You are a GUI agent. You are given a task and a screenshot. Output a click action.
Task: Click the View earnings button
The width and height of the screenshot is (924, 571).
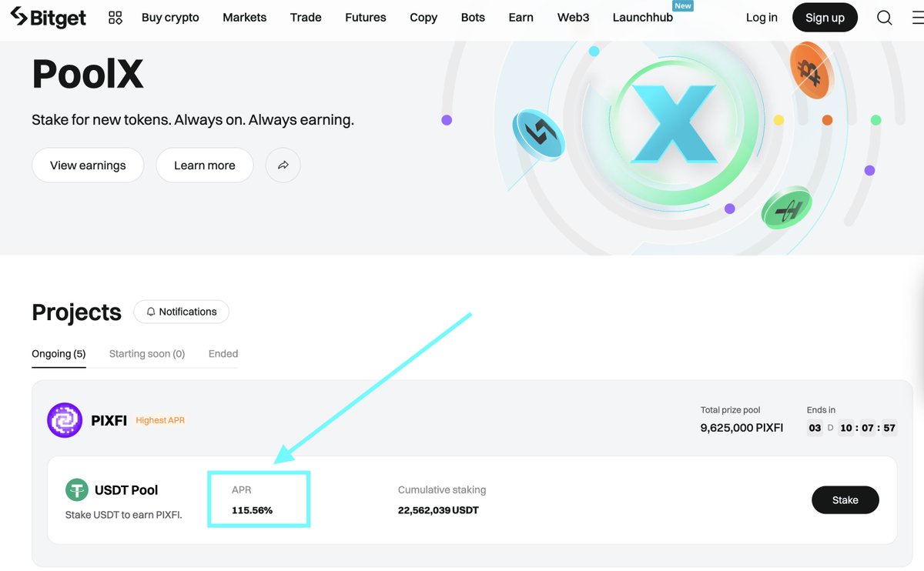(88, 165)
